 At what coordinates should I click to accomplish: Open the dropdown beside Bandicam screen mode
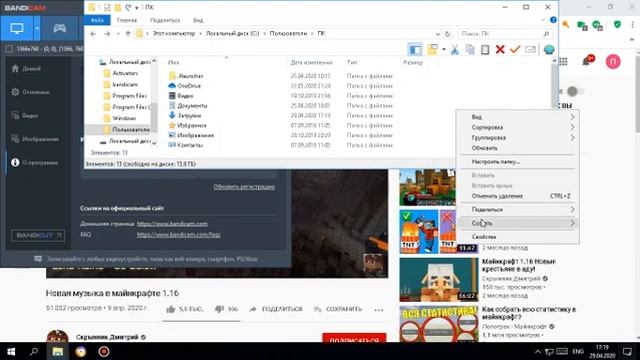pyautogui.click(x=37, y=29)
